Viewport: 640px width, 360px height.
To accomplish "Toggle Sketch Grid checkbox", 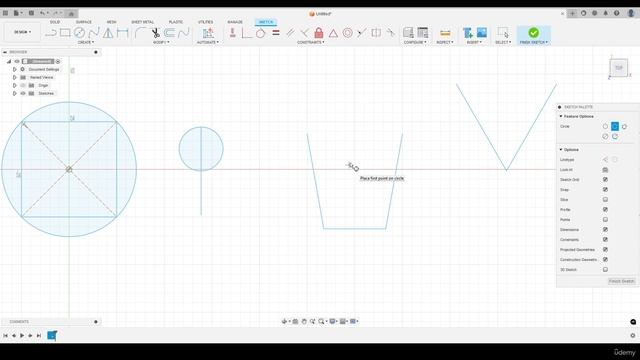I will tap(605, 180).
